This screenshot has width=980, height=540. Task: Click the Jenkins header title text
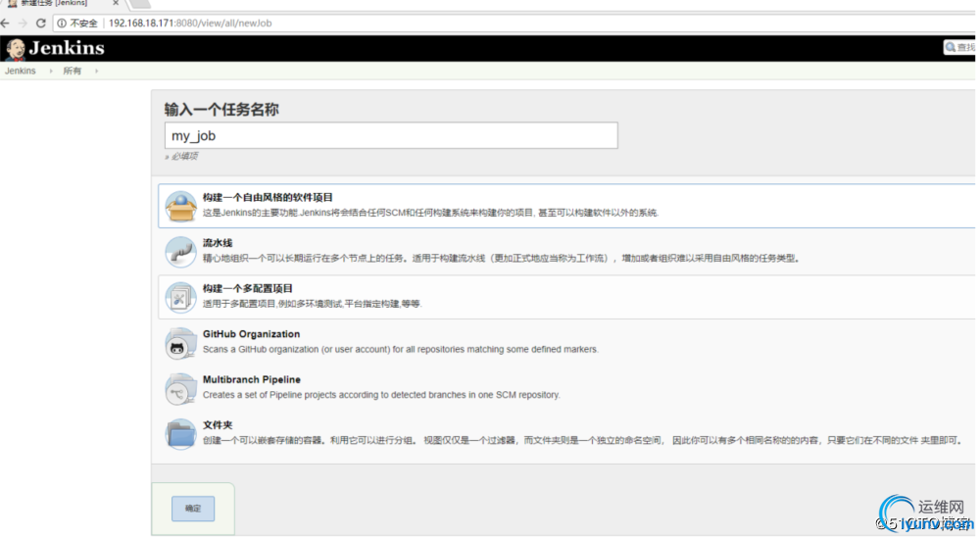(67, 48)
